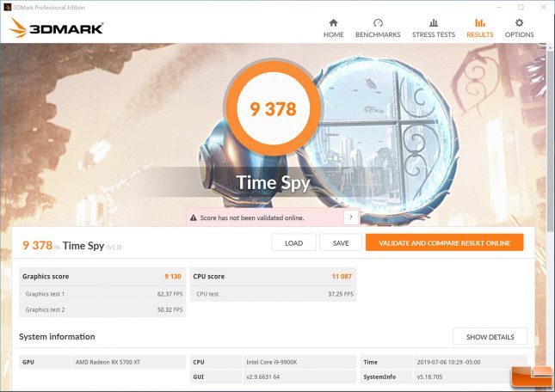Click the Time Spy banner title
Screen dimensions: 555x392
point(273,183)
